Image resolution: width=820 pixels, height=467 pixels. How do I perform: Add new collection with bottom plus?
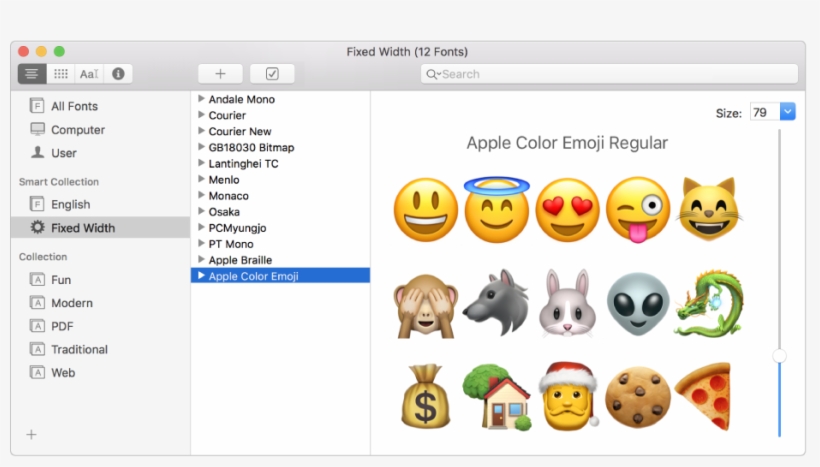31,435
